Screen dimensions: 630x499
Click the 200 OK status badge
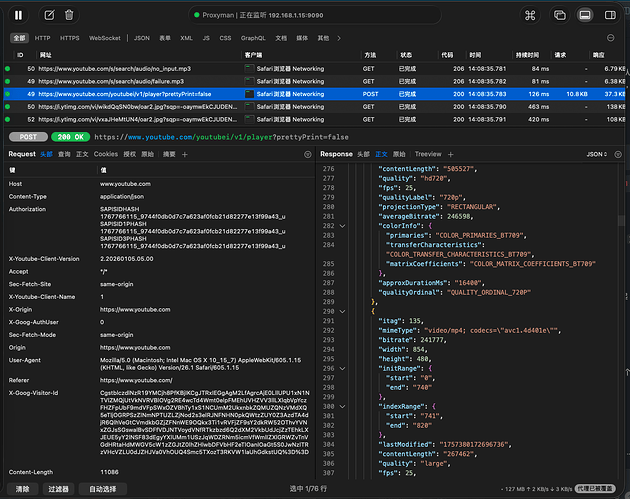click(70, 137)
